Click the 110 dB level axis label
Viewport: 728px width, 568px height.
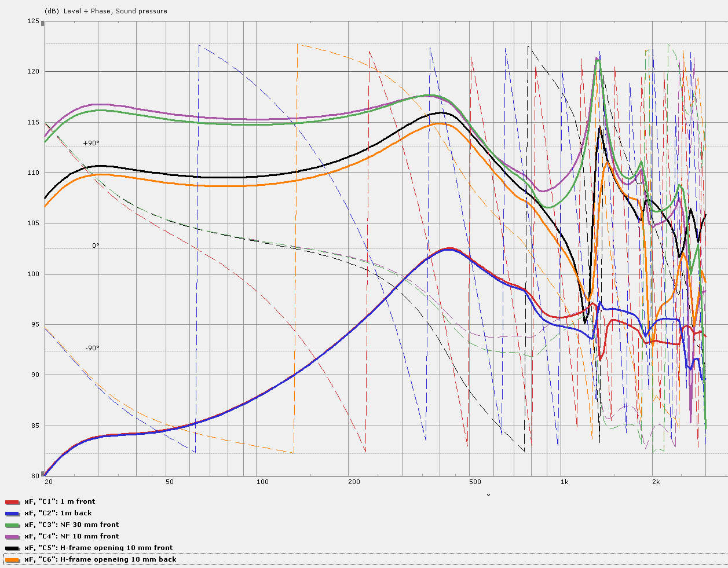tap(33, 173)
